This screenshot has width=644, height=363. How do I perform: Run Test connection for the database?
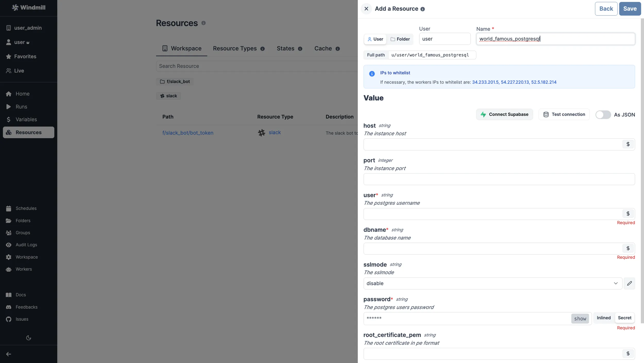pos(564,114)
